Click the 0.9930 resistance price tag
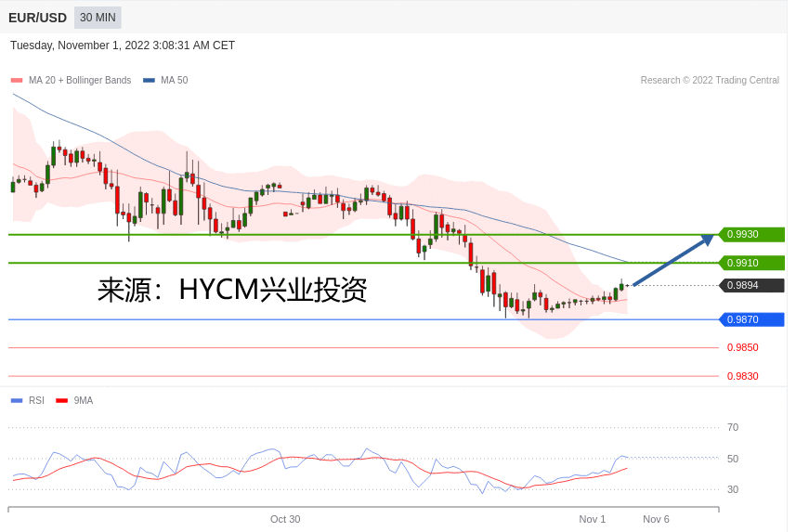 [x=751, y=235]
